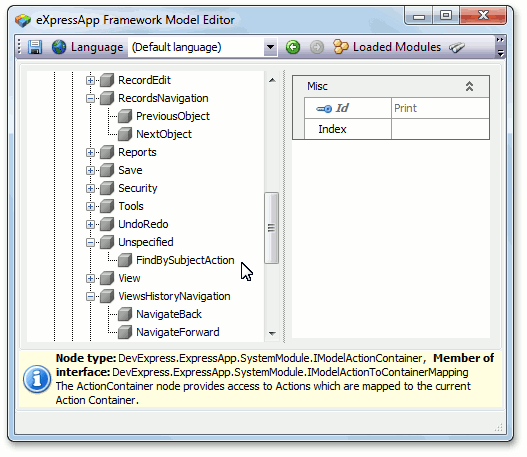Select the NavigateBack tree item
Screen dimensions: 527x457
point(169,315)
